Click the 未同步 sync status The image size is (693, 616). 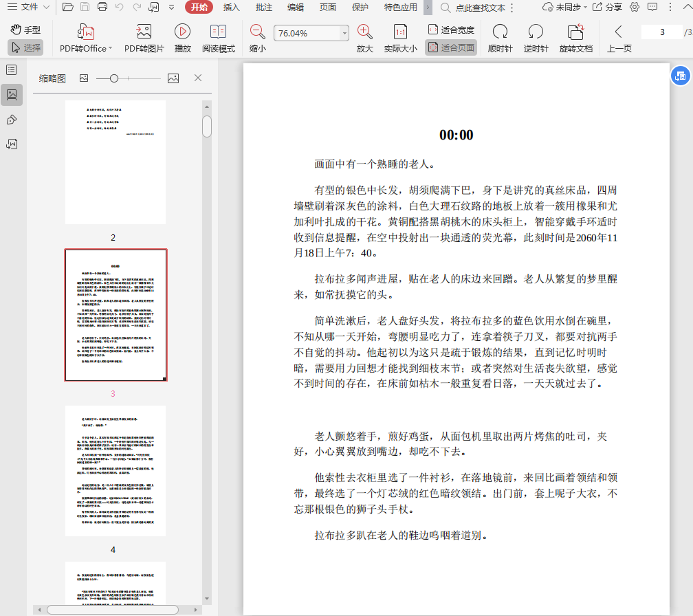(x=564, y=7)
